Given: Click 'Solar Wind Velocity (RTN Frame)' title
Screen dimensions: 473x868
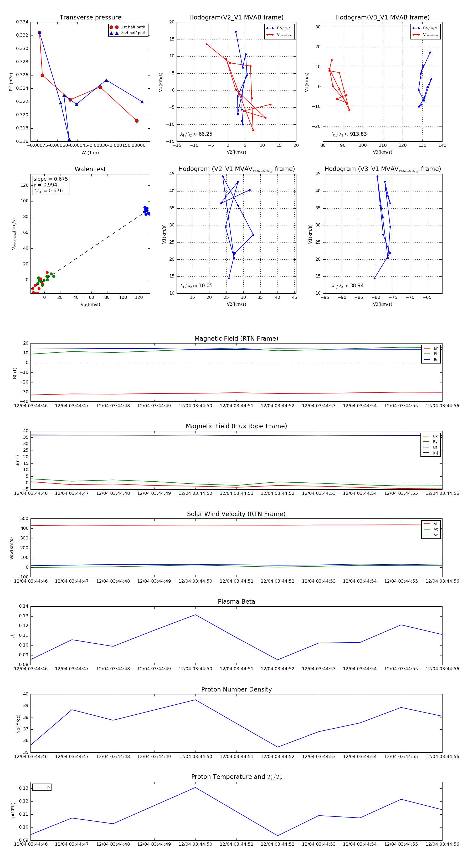Looking at the screenshot, I should [x=236, y=514].
